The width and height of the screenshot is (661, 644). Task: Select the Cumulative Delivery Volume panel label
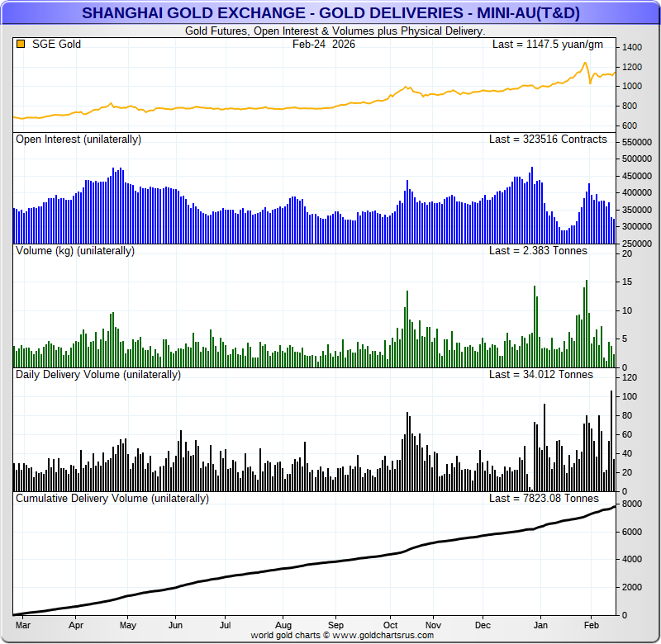pyautogui.click(x=112, y=498)
